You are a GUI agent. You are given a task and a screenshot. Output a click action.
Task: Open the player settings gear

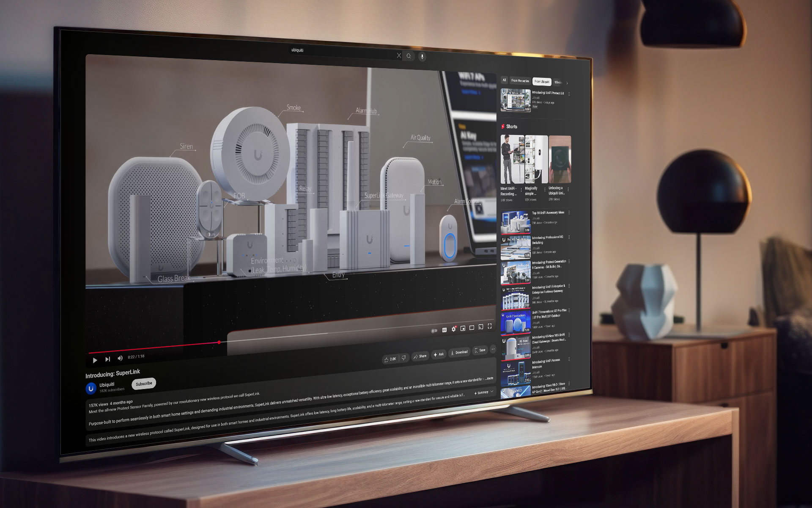454,329
